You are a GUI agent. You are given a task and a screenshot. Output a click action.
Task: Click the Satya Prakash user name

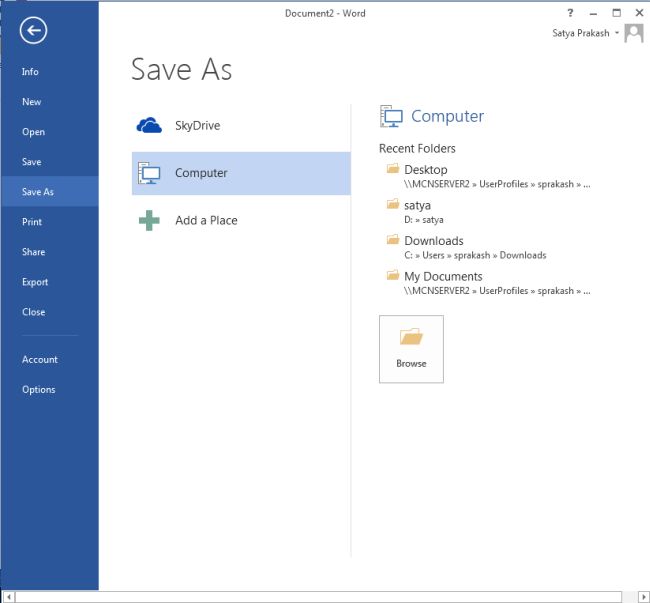(x=581, y=33)
